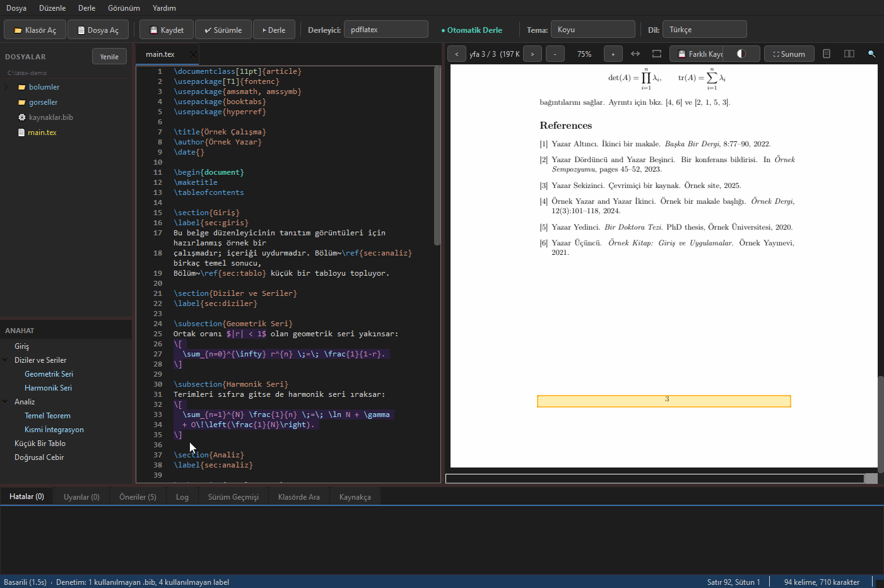Image resolution: width=884 pixels, height=588 pixels.
Task: Switch to two-page side-by-side view icon
Action: point(849,54)
